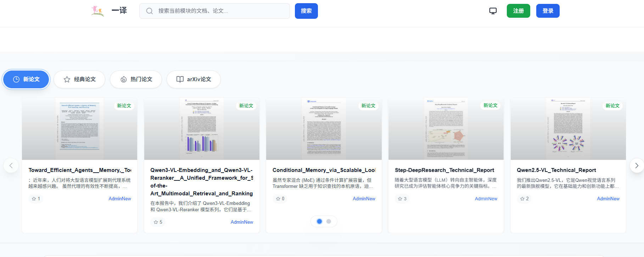Open the Qwen2.5-VL paper thumbnail
Image resolution: width=644 pixels, height=257 pixels.
pyautogui.click(x=568, y=129)
